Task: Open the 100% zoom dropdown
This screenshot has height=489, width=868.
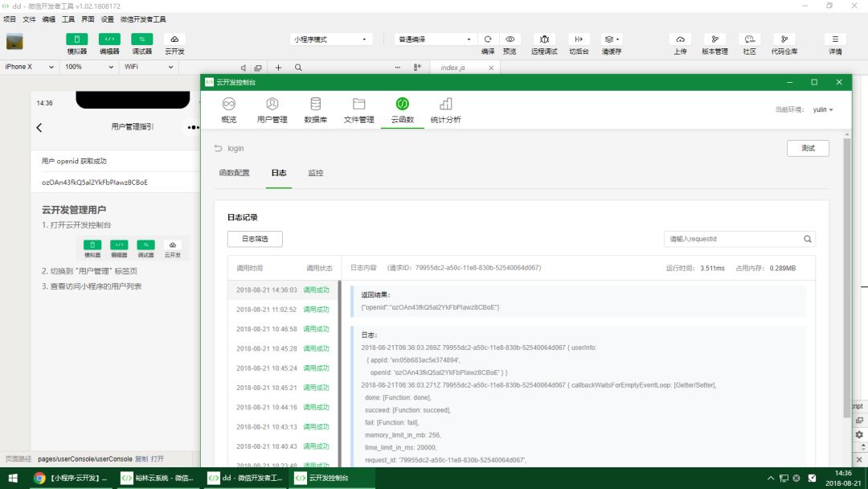Action: (x=89, y=67)
